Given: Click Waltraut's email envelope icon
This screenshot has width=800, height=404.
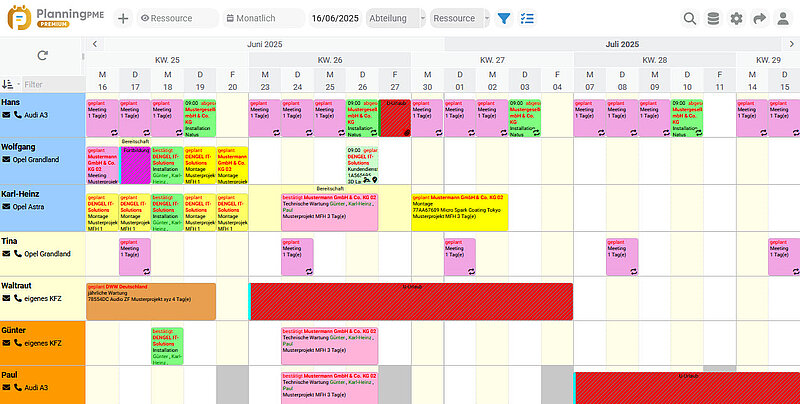Looking at the screenshot, I should (6, 298).
